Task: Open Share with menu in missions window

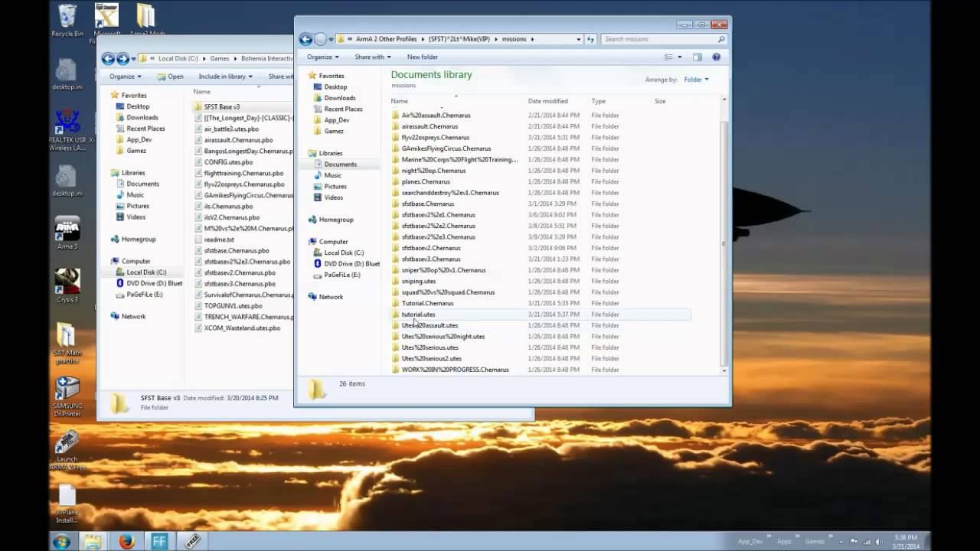Action: (373, 57)
